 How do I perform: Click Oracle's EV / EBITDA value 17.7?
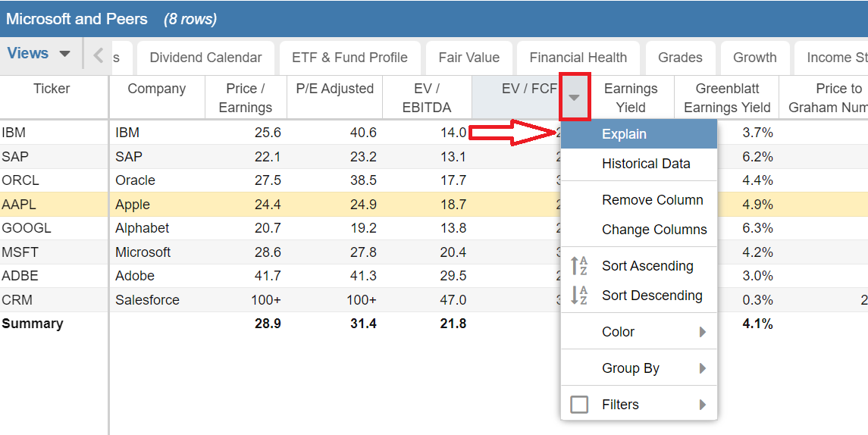(453, 180)
